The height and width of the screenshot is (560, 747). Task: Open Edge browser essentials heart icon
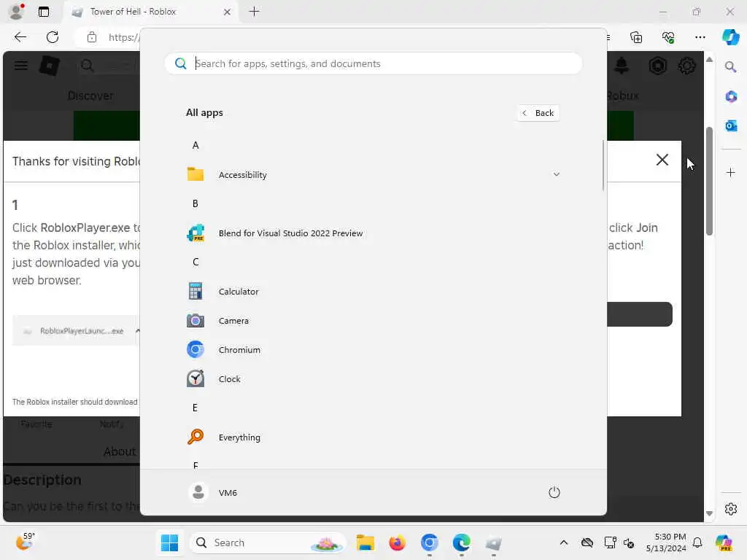[668, 37]
